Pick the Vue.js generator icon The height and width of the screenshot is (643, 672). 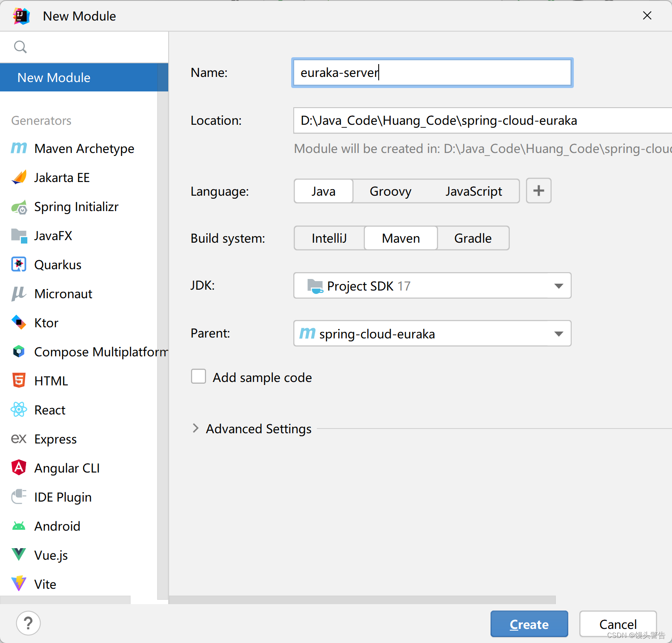pyautogui.click(x=19, y=555)
